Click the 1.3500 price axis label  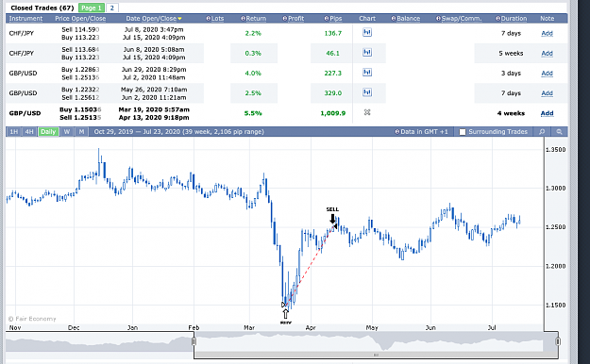click(555, 149)
